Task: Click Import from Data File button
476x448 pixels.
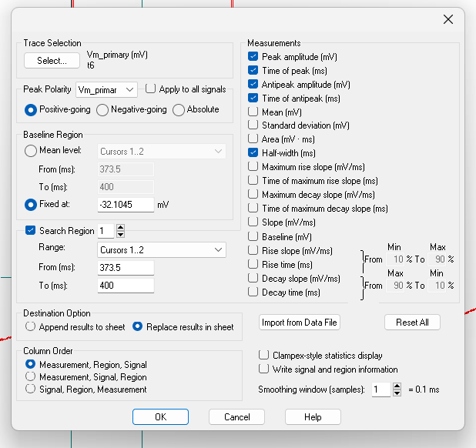Action: pyautogui.click(x=300, y=322)
